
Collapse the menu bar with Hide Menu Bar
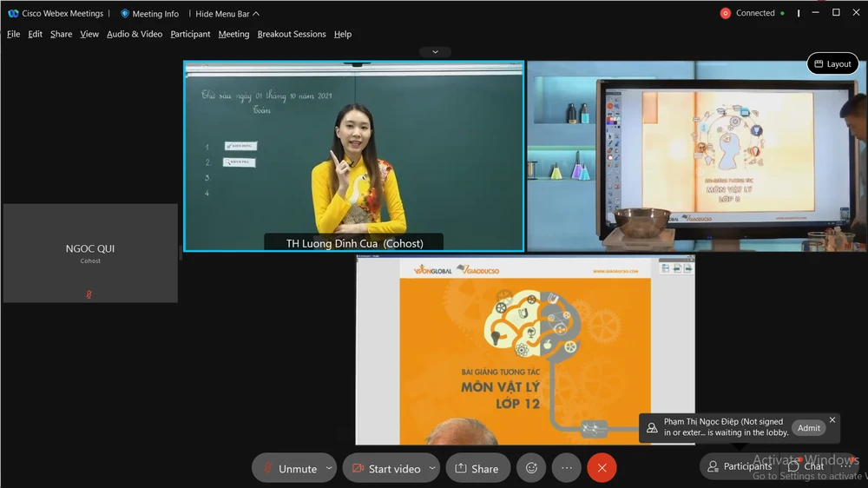pyautogui.click(x=227, y=14)
